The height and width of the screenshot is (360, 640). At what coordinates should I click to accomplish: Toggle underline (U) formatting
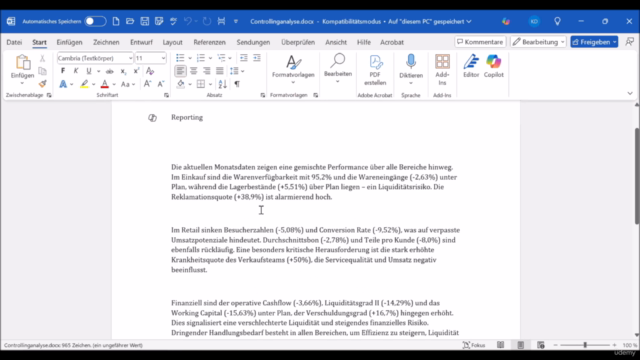click(x=89, y=71)
